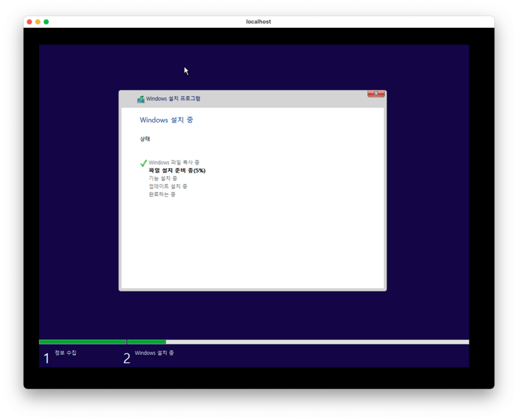
Task: Click the '상태' label
Action: (x=145, y=139)
